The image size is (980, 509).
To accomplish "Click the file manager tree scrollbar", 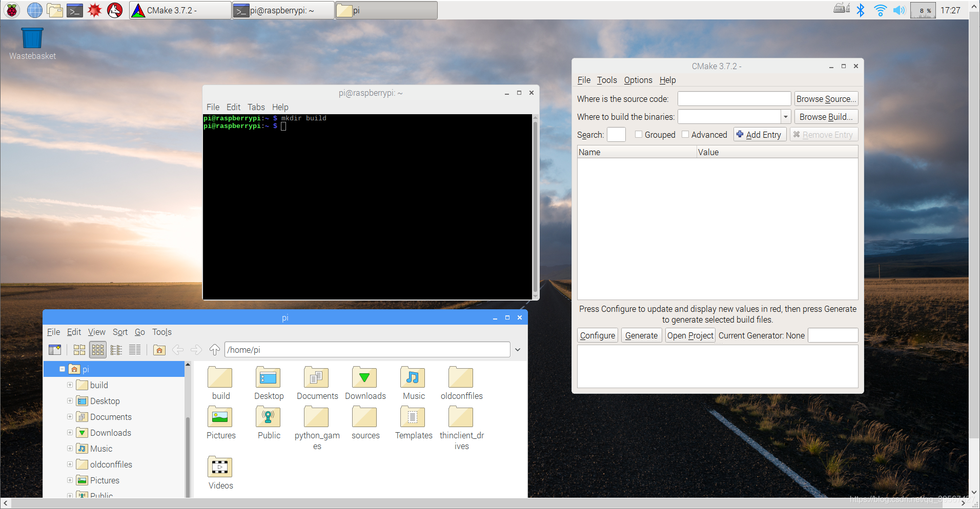I will [x=188, y=456].
